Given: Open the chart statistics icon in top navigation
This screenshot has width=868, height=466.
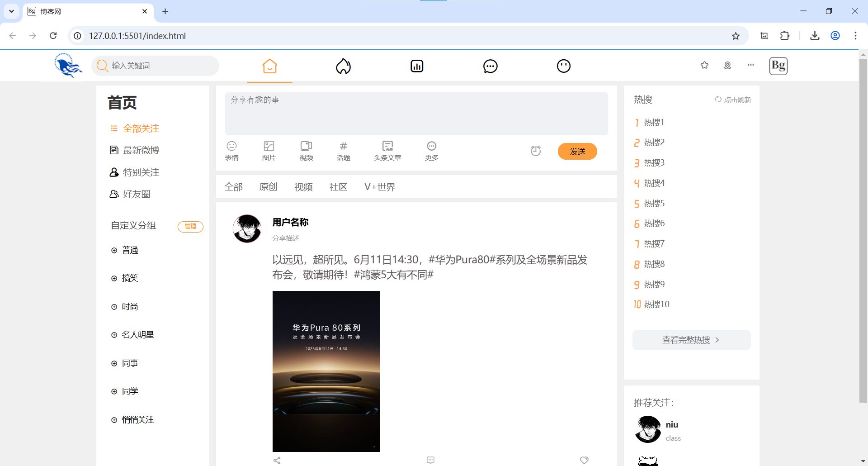Looking at the screenshot, I should (417, 66).
